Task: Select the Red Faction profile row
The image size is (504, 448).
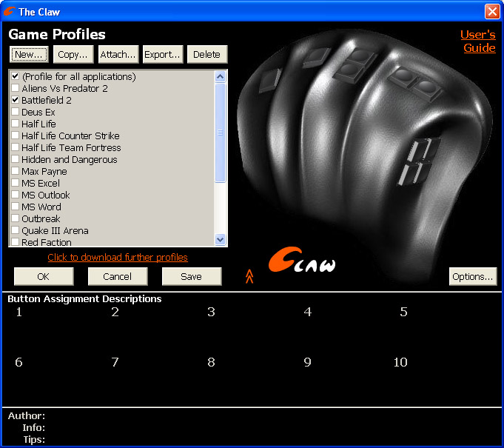Action: point(112,242)
